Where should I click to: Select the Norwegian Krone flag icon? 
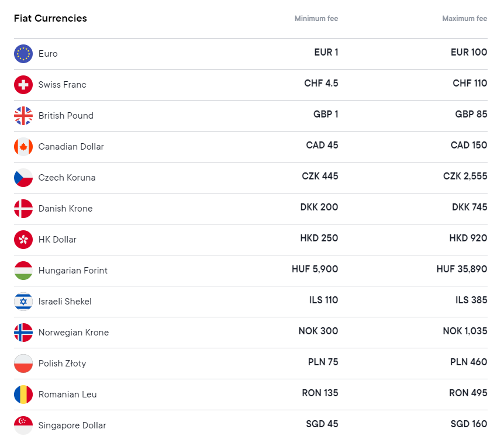tap(23, 333)
